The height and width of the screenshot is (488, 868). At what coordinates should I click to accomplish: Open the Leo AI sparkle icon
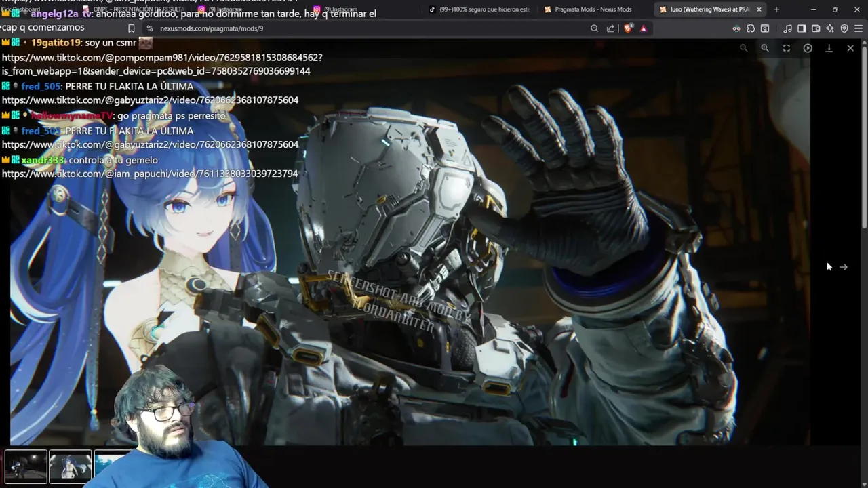pyautogui.click(x=830, y=28)
